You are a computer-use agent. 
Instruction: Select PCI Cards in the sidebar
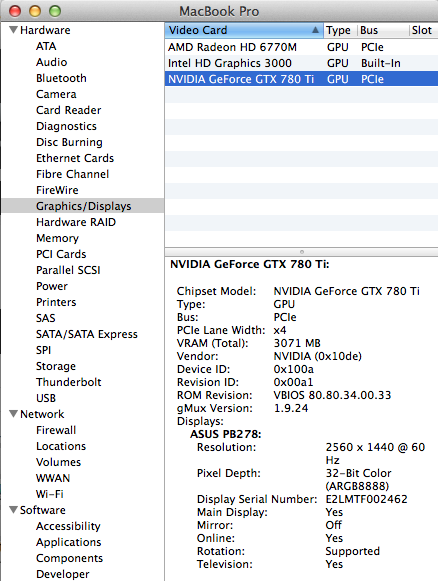point(61,254)
